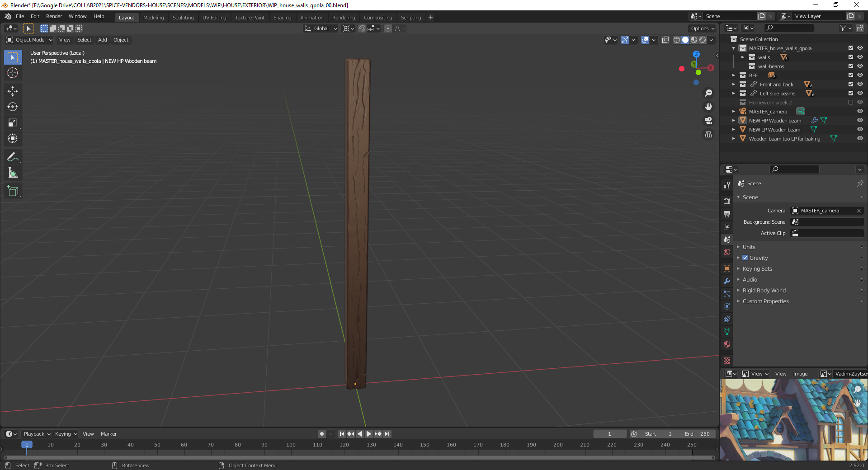Image resolution: width=868 pixels, height=470 pixels.
Task: Open the Render menu
Action: [54, 16]
